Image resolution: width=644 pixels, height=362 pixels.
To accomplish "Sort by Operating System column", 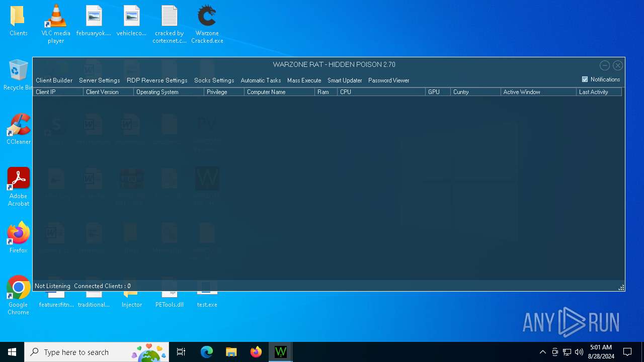I will [169, 92].
